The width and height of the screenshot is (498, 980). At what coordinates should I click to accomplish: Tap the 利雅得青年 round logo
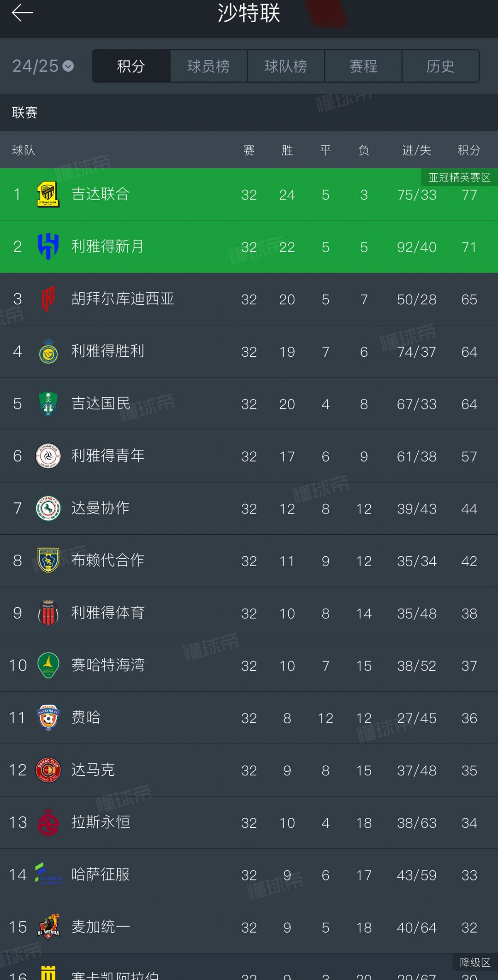point(48,456)
